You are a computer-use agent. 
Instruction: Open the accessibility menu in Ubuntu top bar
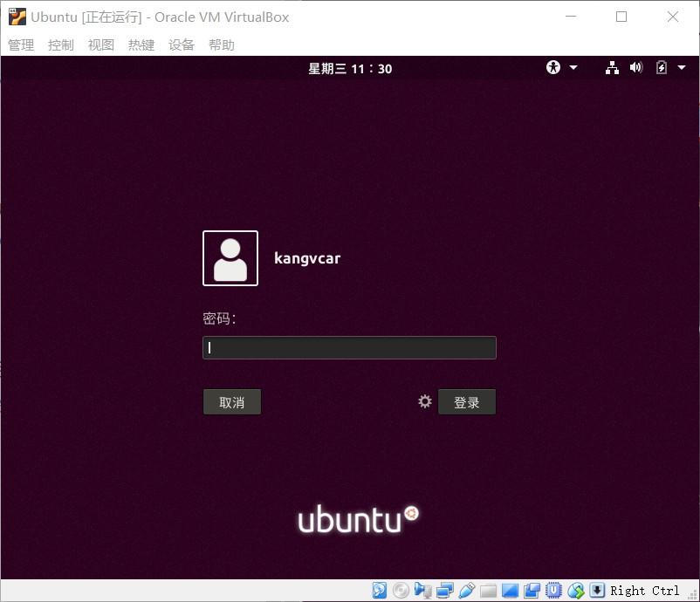[x=553, y=67]
